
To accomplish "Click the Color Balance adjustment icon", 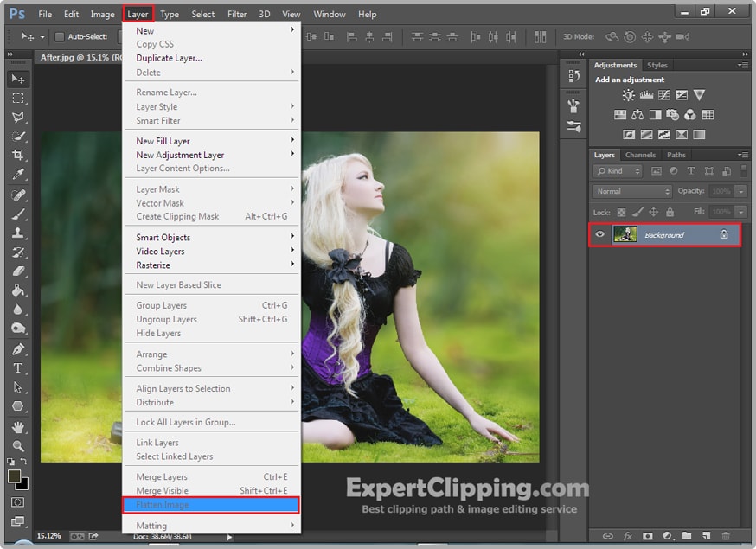I will click(x=637, y=115).
